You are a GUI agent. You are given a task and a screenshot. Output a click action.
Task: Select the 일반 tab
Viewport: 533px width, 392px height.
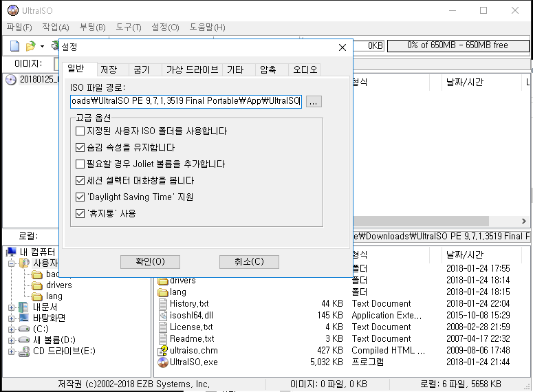[x=79, y=69]
